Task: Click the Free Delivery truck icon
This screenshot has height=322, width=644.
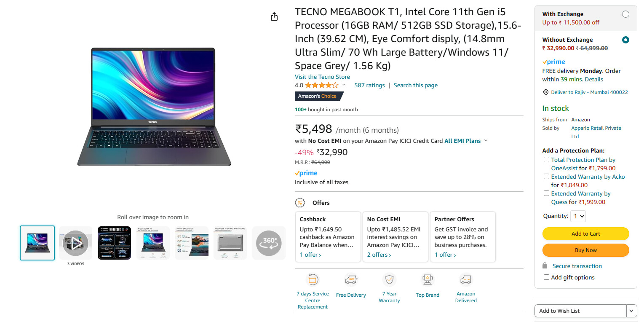Action: (351, 279)
